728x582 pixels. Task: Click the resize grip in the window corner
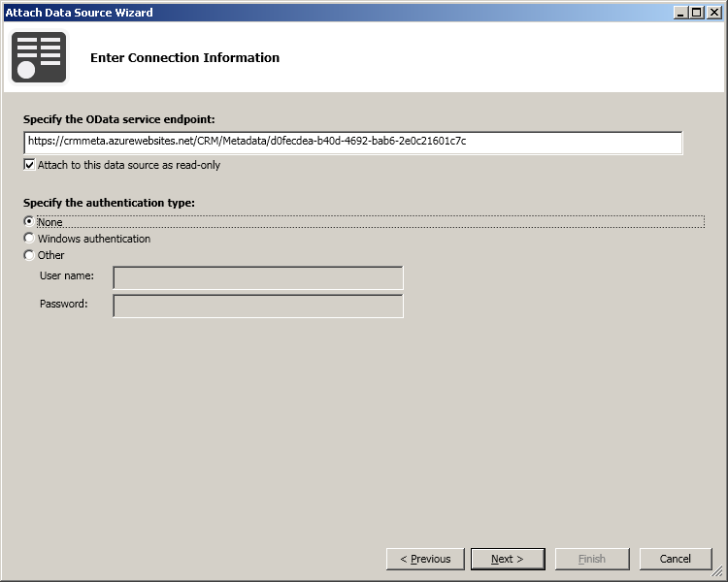719,574
